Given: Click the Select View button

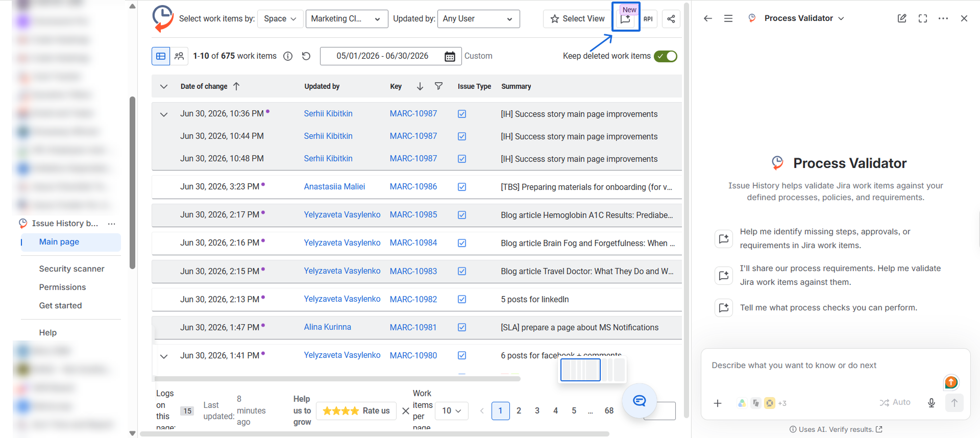Looking at the screenshot, I should click(577, 19).
